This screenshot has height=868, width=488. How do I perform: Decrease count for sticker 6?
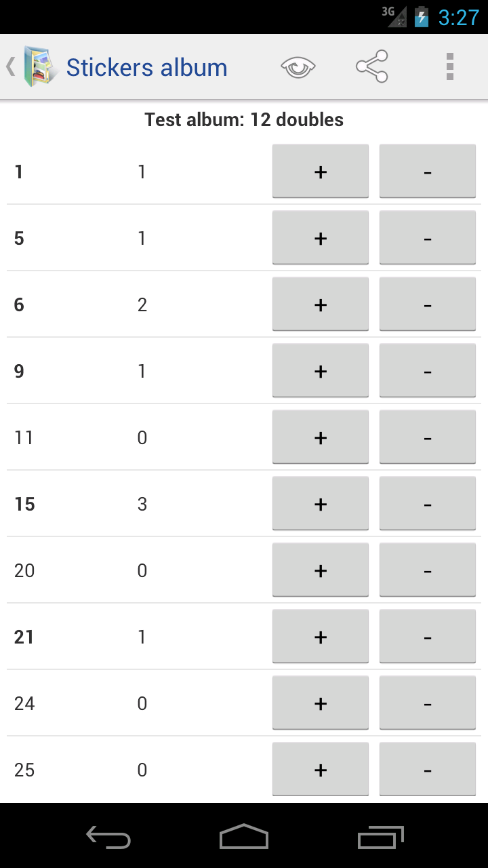click(428, 304)
